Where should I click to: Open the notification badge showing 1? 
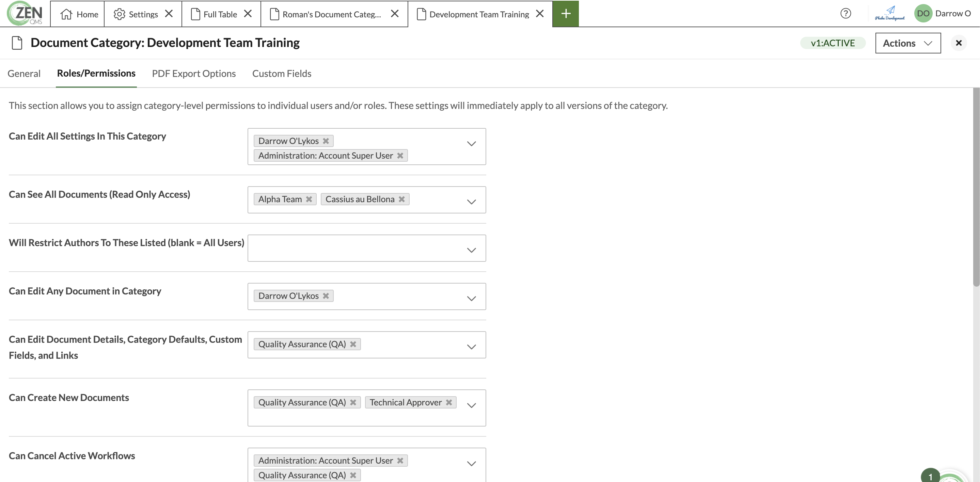tap(930, 476)
